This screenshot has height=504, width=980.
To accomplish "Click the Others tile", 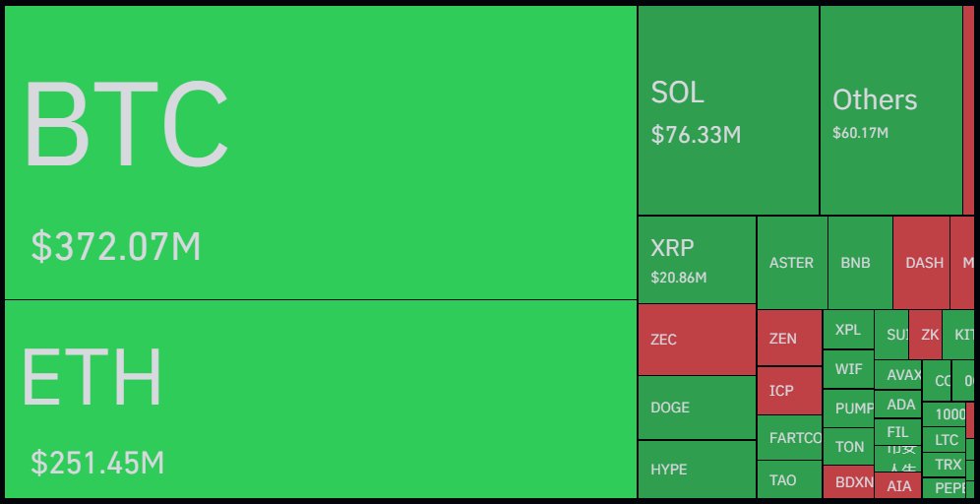I will 890,110.
